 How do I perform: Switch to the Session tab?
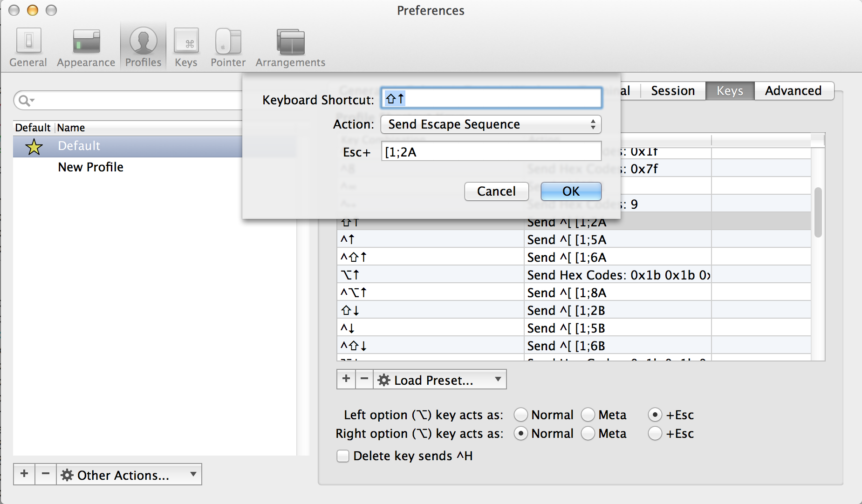click(672, 91)
